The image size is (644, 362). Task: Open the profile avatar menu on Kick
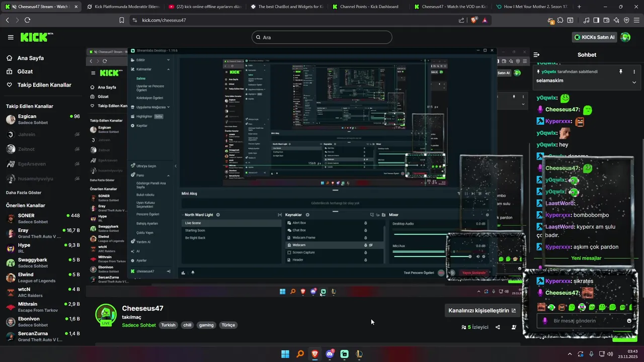tap(625, 37)
